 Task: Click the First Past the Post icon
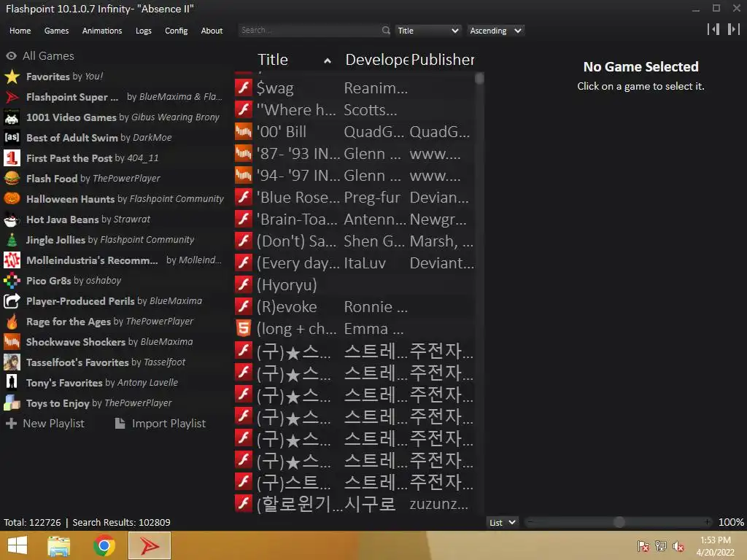(12, 158)
